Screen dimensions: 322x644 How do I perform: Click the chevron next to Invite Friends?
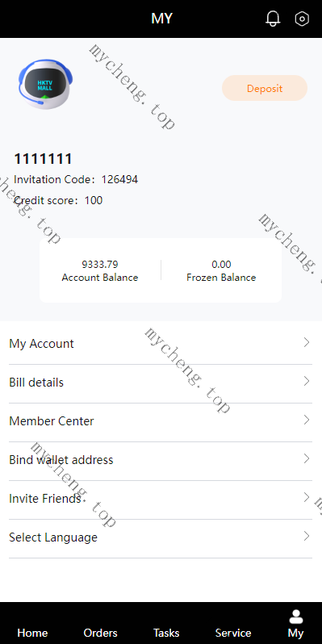(x=307, y=497)
